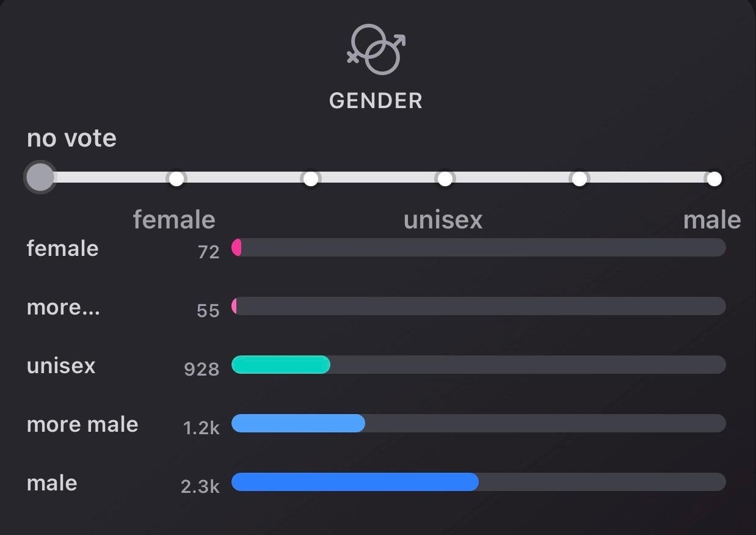Pick the unisex point on slider
This screenshot has height=535, width=756.
tap(445, 178)
